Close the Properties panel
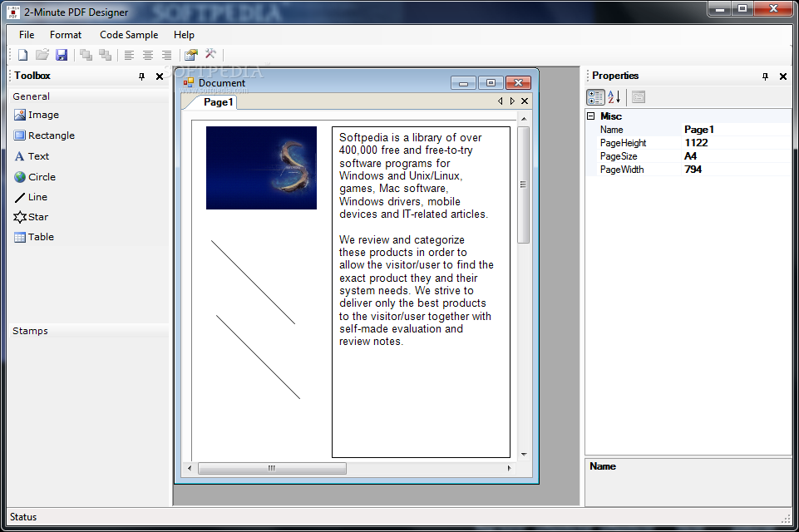Image resolution: width=799 pixels, height=532 pixels. point(783,76)
